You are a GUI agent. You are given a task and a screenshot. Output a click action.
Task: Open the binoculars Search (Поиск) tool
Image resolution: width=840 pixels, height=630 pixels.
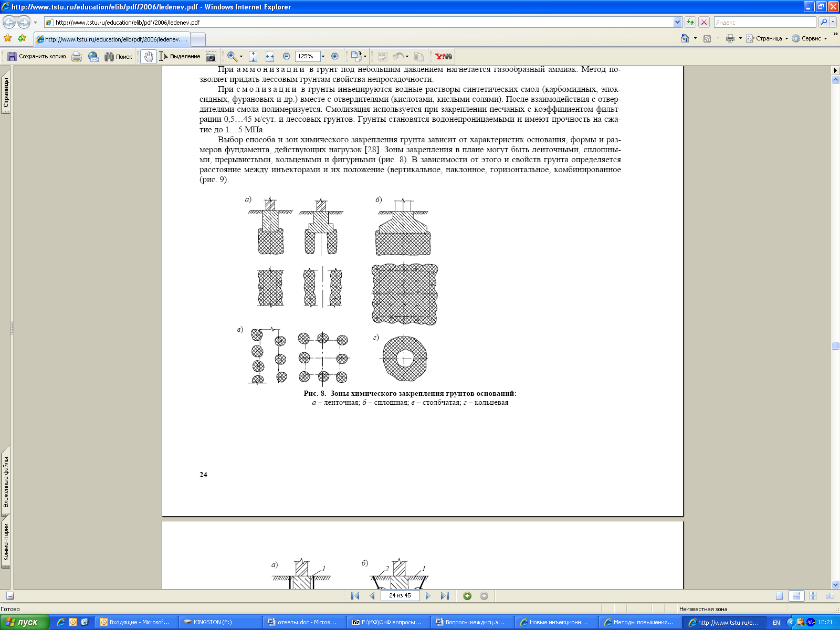click(118, 56)
